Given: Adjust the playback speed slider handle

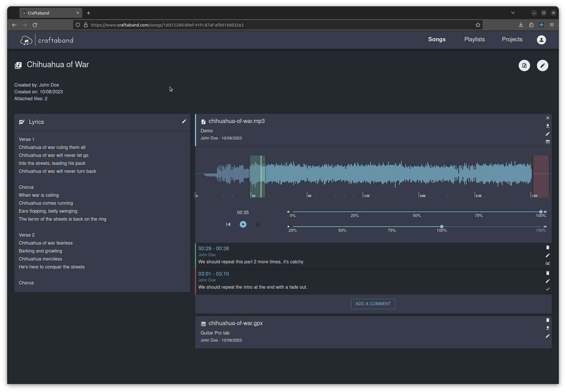Looking at the screenshot, I should click(442, 227).
